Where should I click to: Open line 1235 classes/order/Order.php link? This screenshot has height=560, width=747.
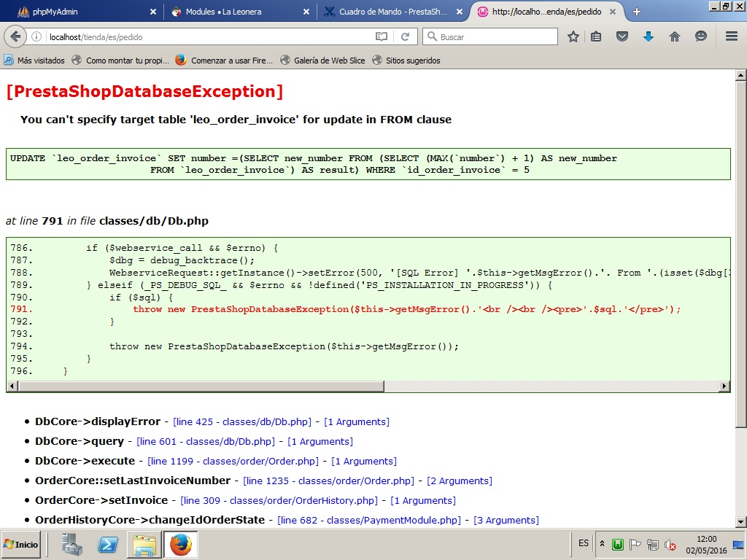(x=329, y=481)
